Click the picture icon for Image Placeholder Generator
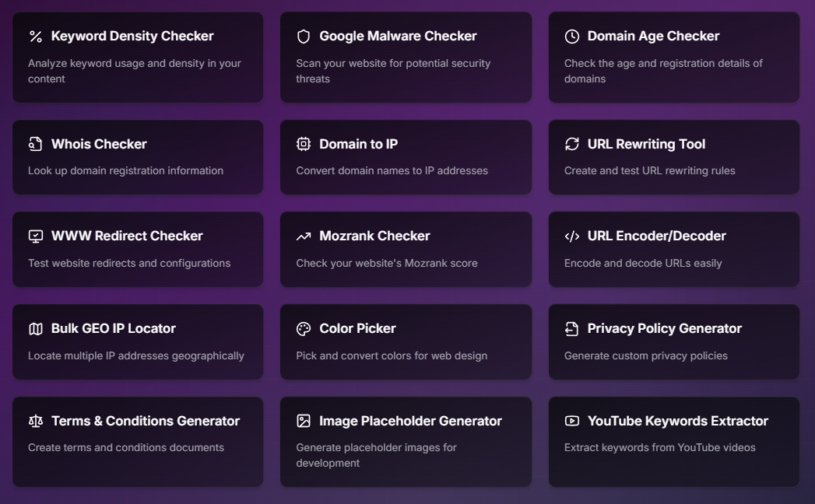 (x=304, y=421)
